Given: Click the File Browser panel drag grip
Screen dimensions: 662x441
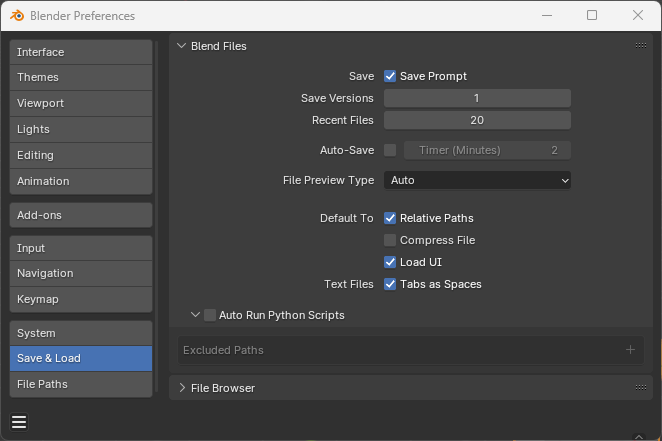Looking at the screenshot, I should click(641, 387).
